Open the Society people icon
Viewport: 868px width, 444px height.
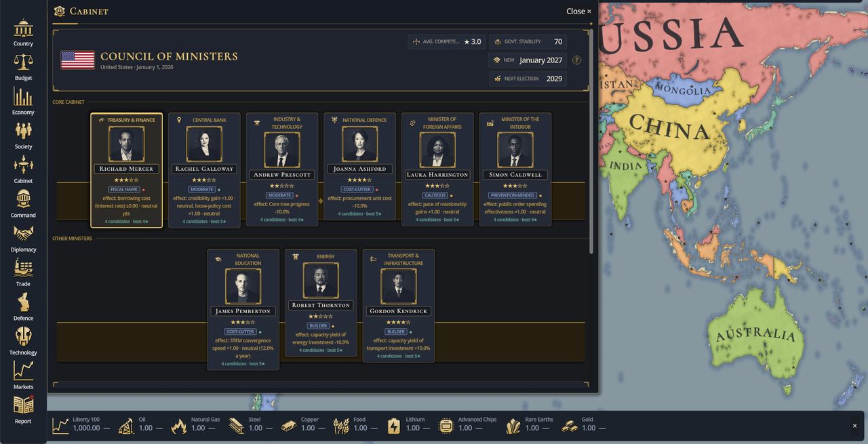(23, 131)
